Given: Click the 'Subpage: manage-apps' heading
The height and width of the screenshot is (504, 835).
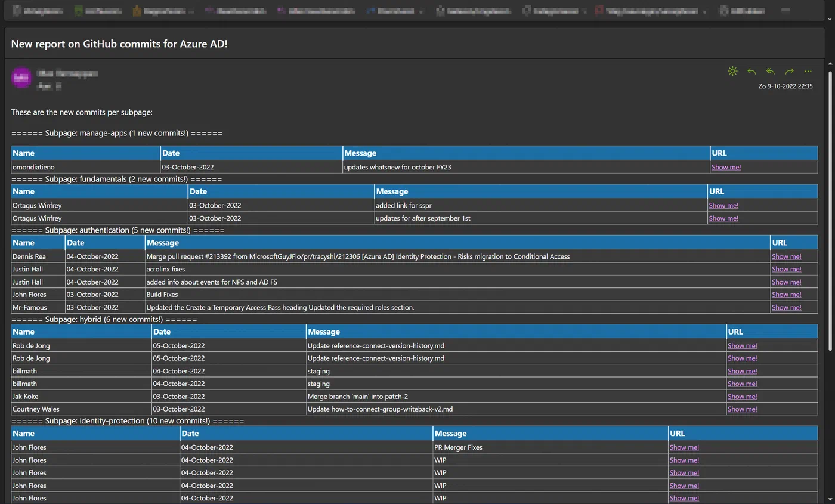Looking at the screenshot, I should (117, 133).
